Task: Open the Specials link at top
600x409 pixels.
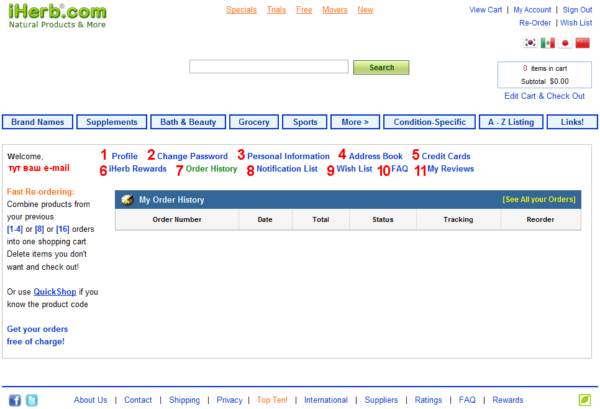Action: pyautogui.click(x=241, y=10)
